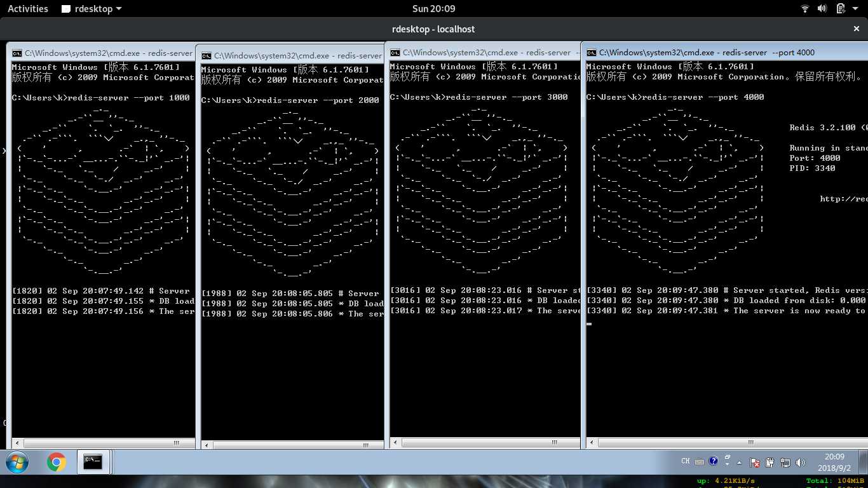The width and height of the screenshot is (868, 488).
Task: Click 'redis-server --port 3000' command text
Action: pyautogui.click(x=507, y=97)
